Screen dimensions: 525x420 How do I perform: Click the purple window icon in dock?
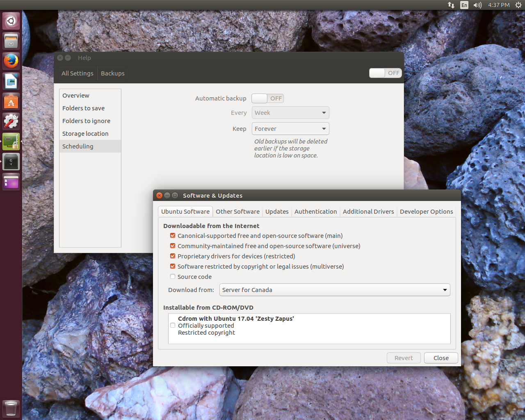click(11, 182)
